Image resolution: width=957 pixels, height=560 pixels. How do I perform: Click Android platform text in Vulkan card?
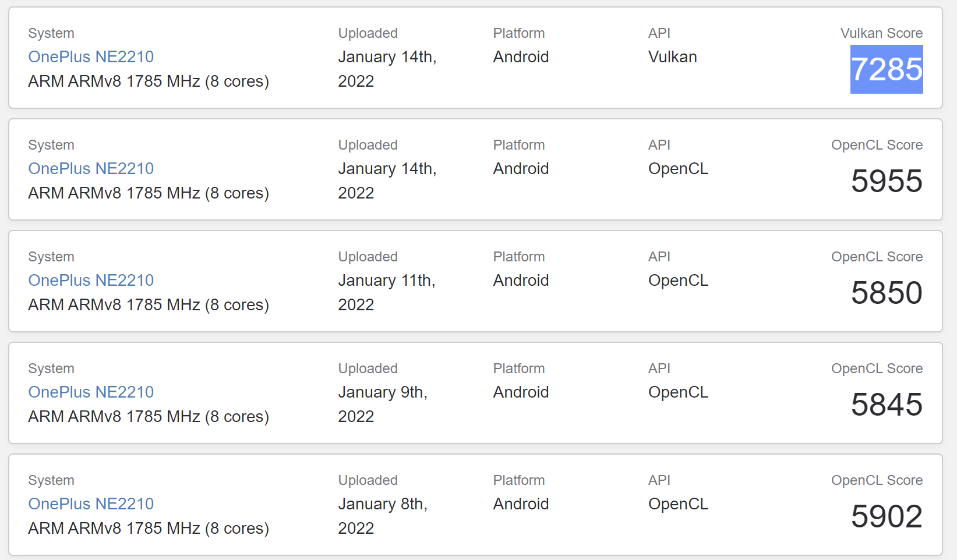click(x=521, y=57)
